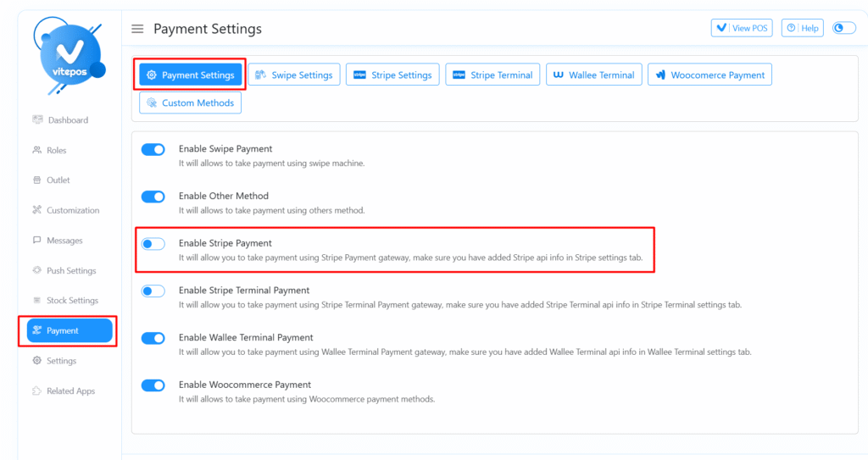Toggle Enable Swipe Payment switch

coord(153,149)
